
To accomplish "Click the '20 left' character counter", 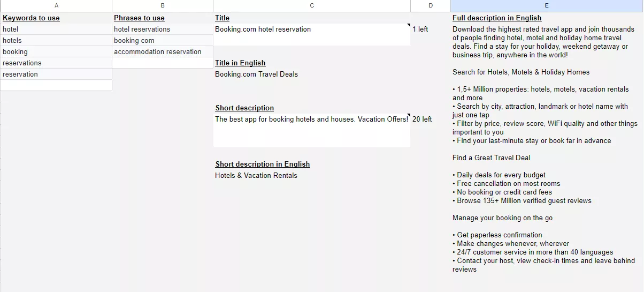I will click(422, 119).
